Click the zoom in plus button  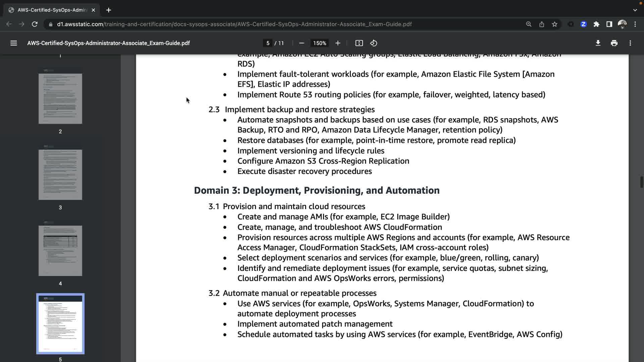coord(338,43)
